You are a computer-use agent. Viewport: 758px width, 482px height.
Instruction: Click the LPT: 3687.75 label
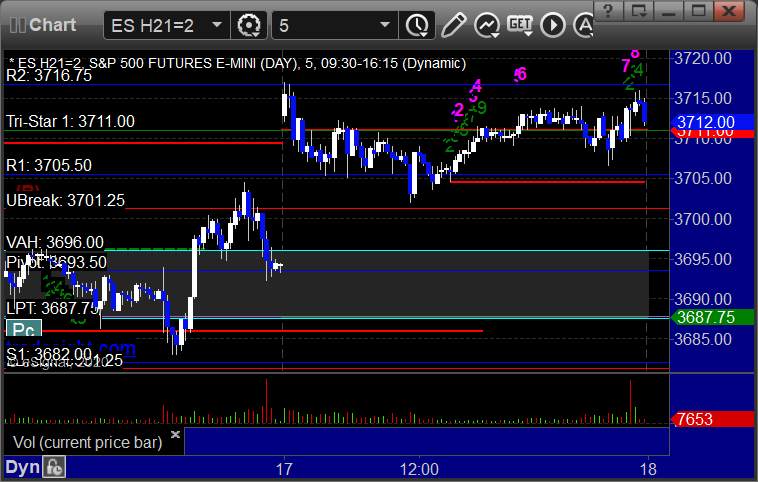point(53,308)
